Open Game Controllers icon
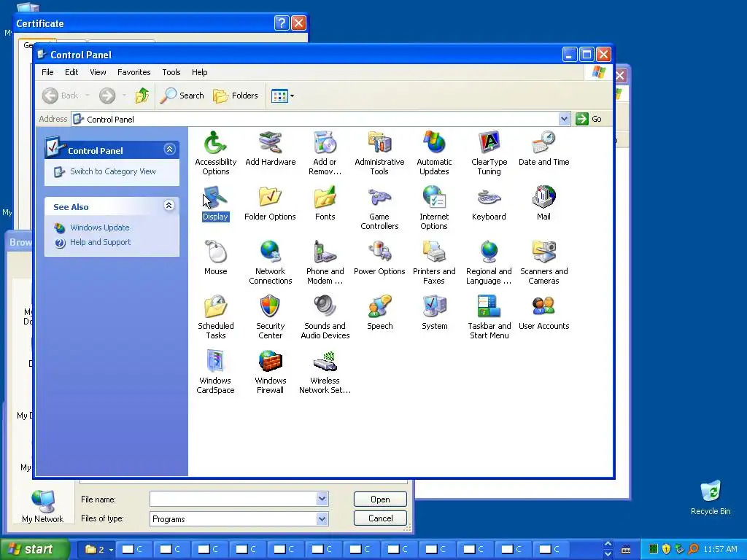The image size is (747, 560). (x=379, y=208)
